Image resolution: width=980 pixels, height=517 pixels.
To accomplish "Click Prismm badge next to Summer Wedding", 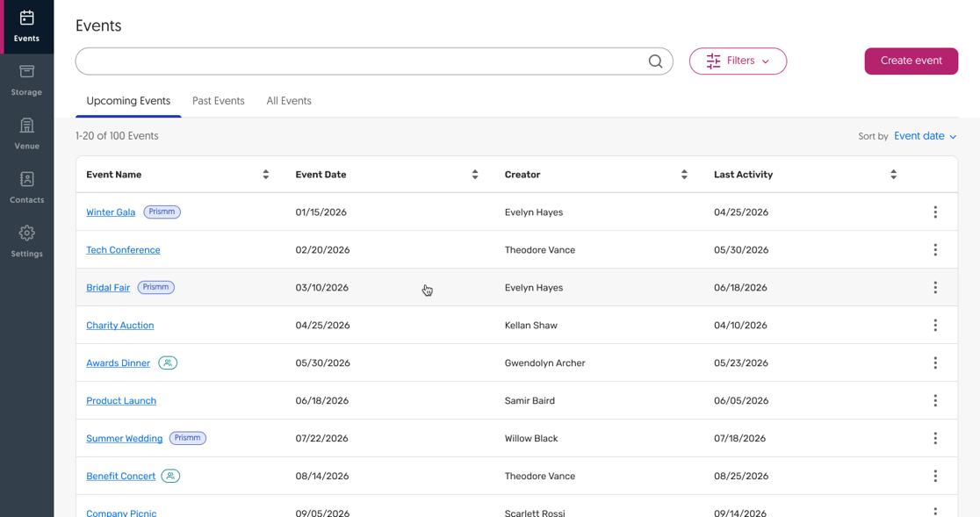I will click(188, 438).
